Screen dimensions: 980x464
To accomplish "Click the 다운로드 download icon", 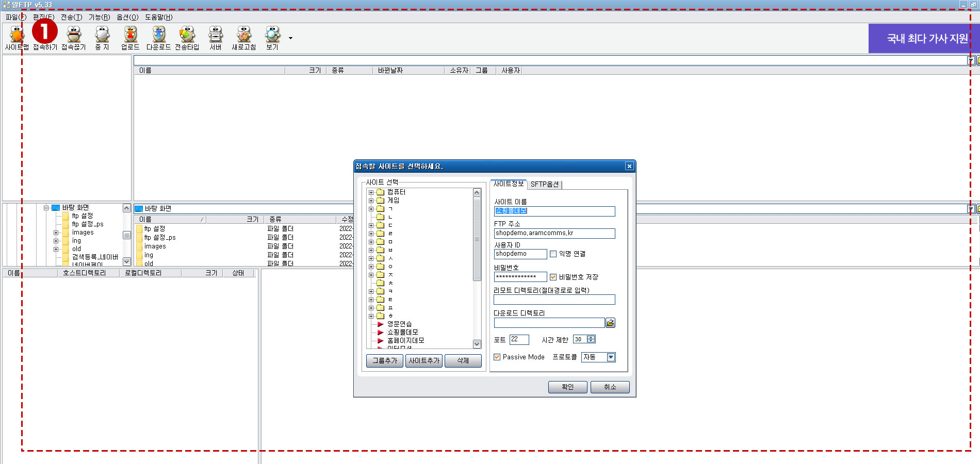I will pos(158,39).
